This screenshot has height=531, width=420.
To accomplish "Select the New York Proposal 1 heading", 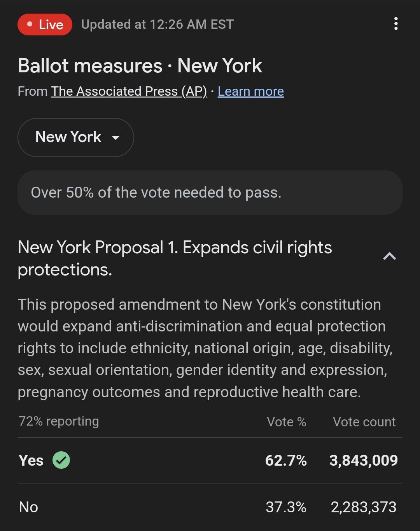I will pos(175,258).
